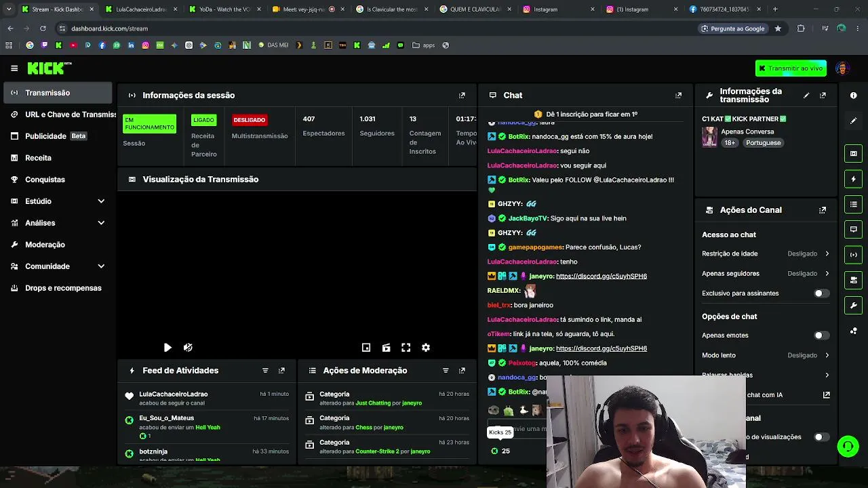This screenshot has width=868, height=488.
Task: Toggle stream preview widget in right rail
Action: click(853, 154)
